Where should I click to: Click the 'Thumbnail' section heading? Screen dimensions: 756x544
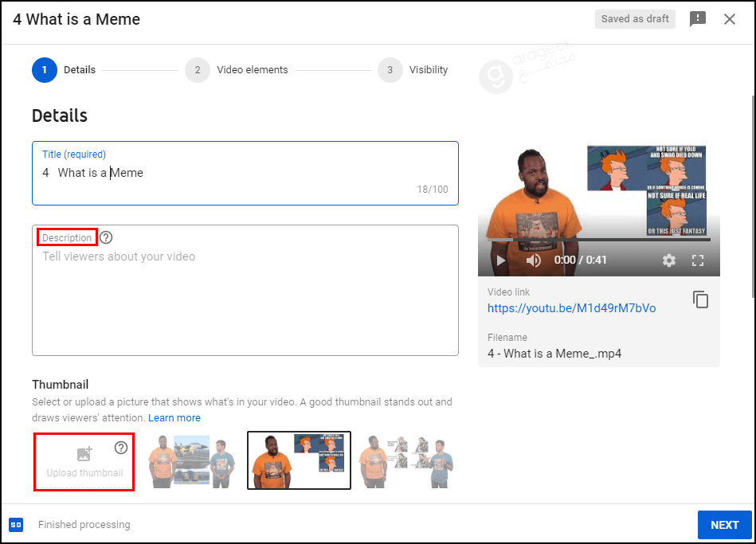61,385
